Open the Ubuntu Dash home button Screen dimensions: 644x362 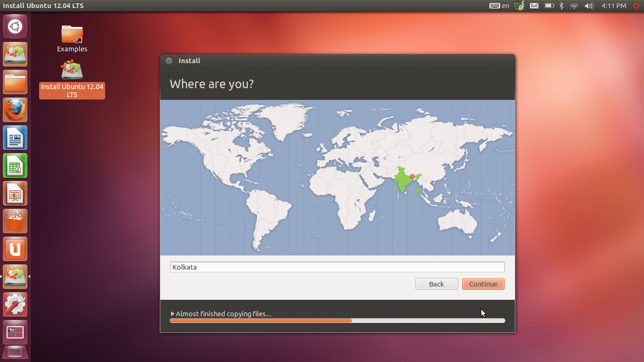(x=15, y=26)
